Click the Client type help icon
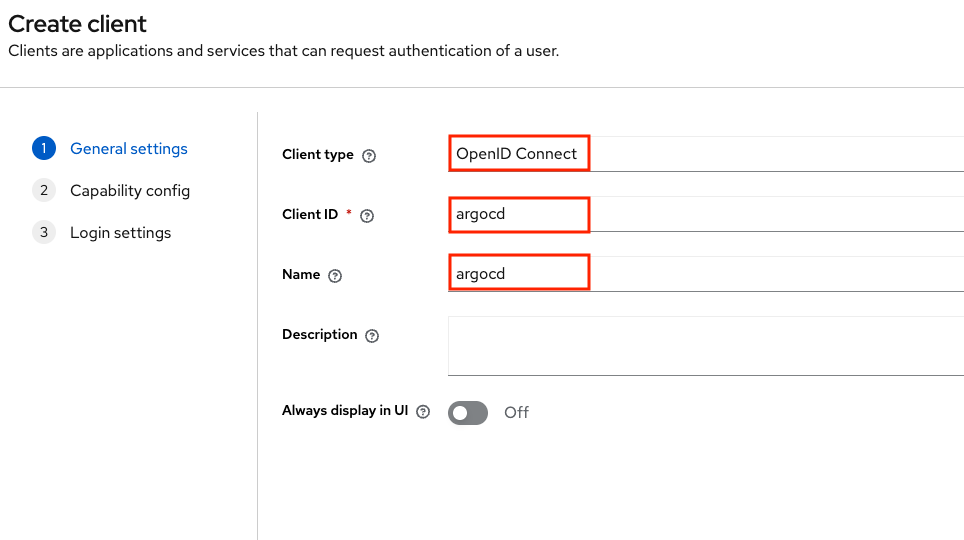Image resolution: width=964 pixels, height=540 pixels. (x=369, y=156)
